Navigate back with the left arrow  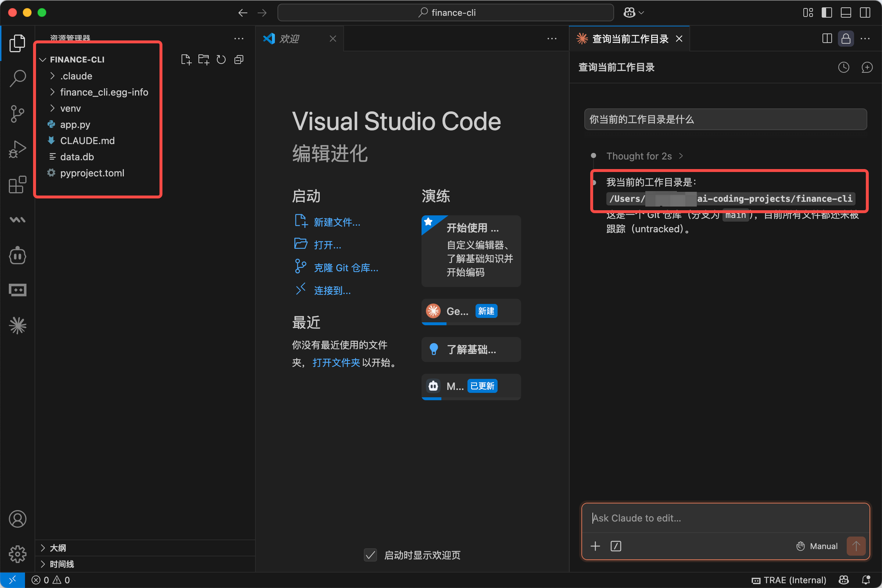pyautogui.click(x=243, y=13)
